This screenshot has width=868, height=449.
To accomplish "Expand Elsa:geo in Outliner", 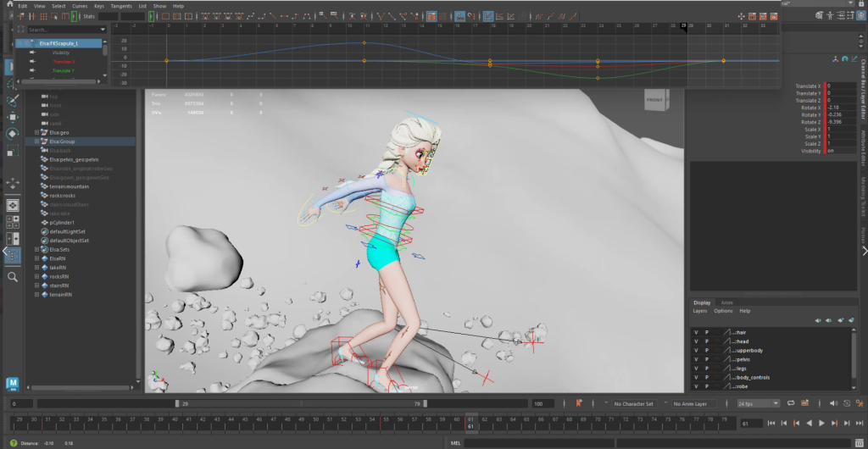I will [x=37, y=133].
